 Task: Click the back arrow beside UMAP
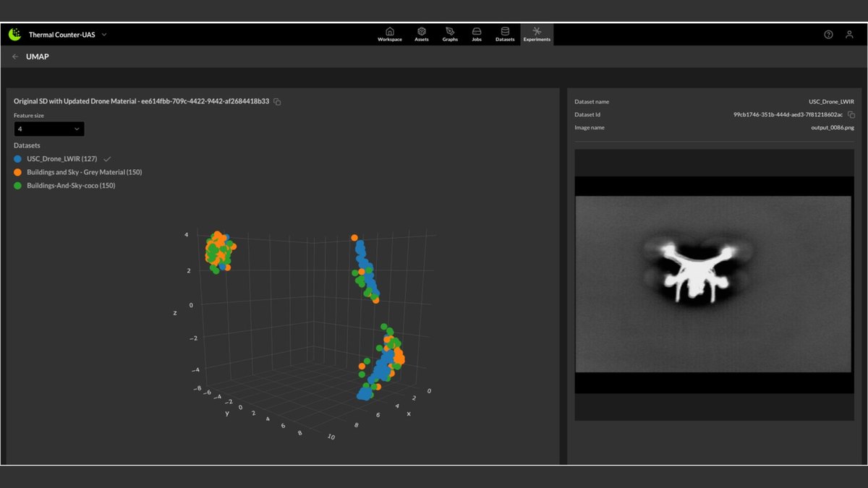(x=15, y=56)
